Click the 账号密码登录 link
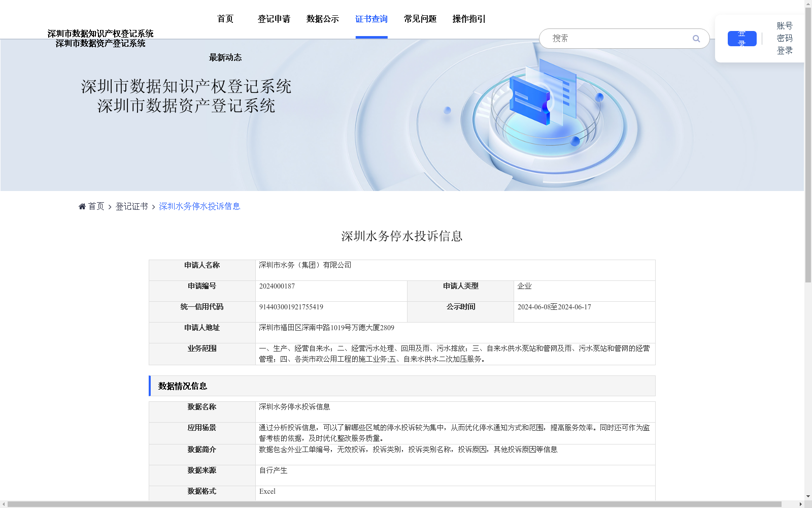Image resolution: width=812 pixels, height=508 pixels. point(785,38)
